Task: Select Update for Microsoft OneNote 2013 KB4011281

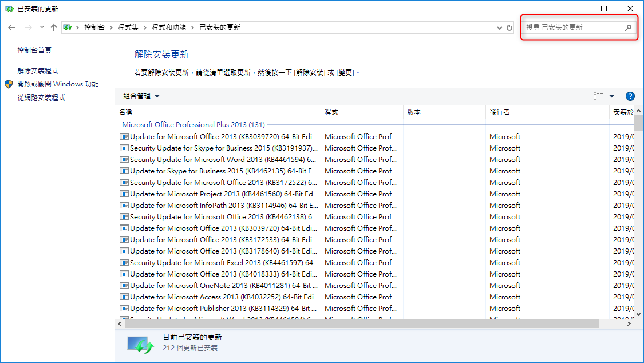Action: (x=223, y=286)
